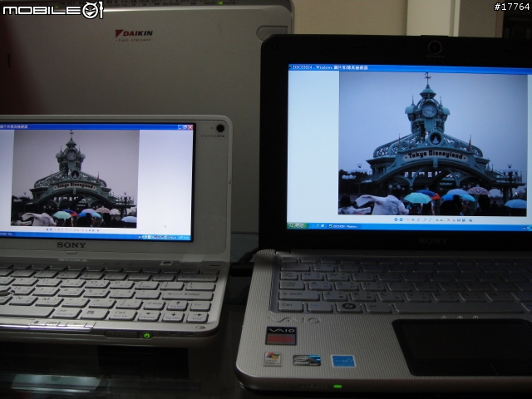Click Tokyo Disneyland photo on left laptop
Screen dimensions: 532x399
(75, 178)
